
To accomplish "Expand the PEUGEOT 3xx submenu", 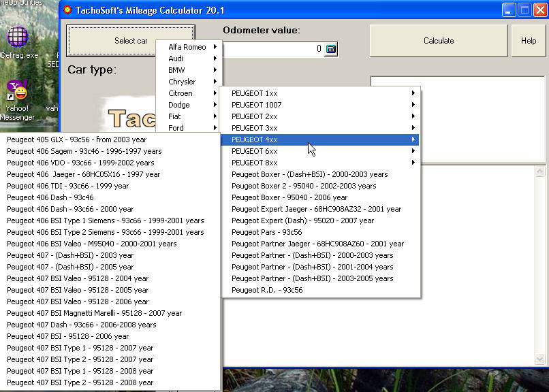I will click(321, 128).
